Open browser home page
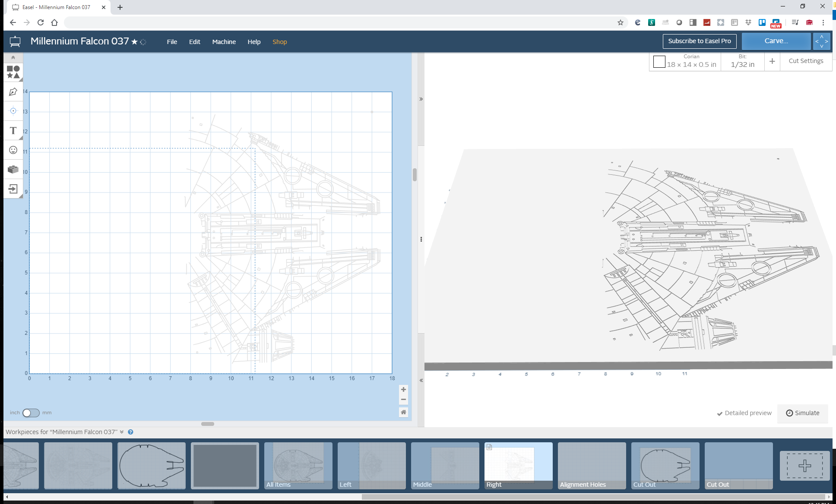 click(x=54, y=22)
